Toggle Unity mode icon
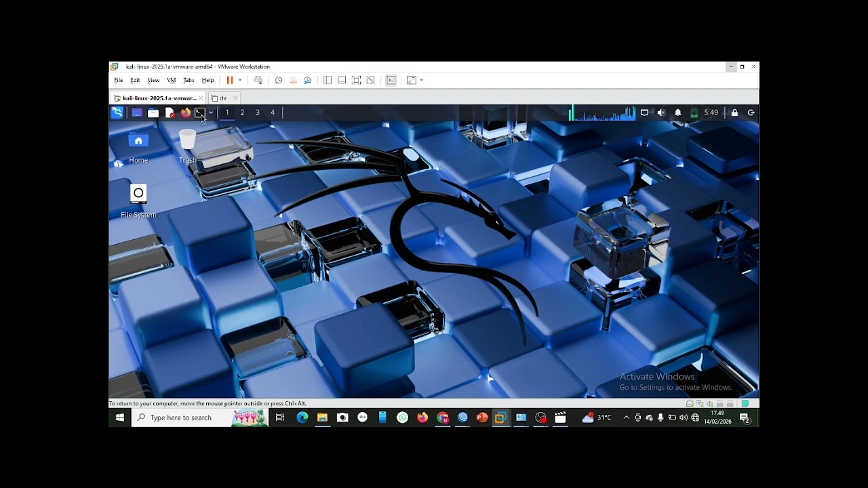868x488 pixels. pos(371,80)
